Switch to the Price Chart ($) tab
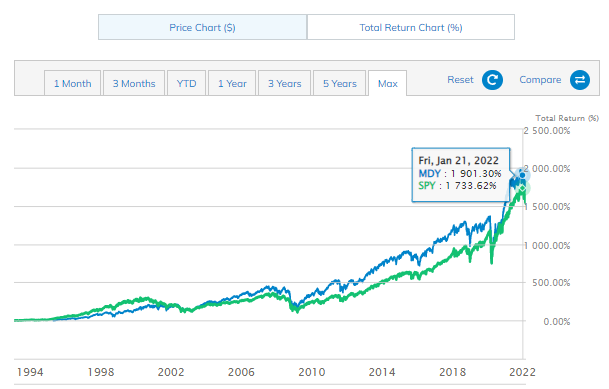Image resolution: width=609 pixels, height=389 pixels. (202, 27)
